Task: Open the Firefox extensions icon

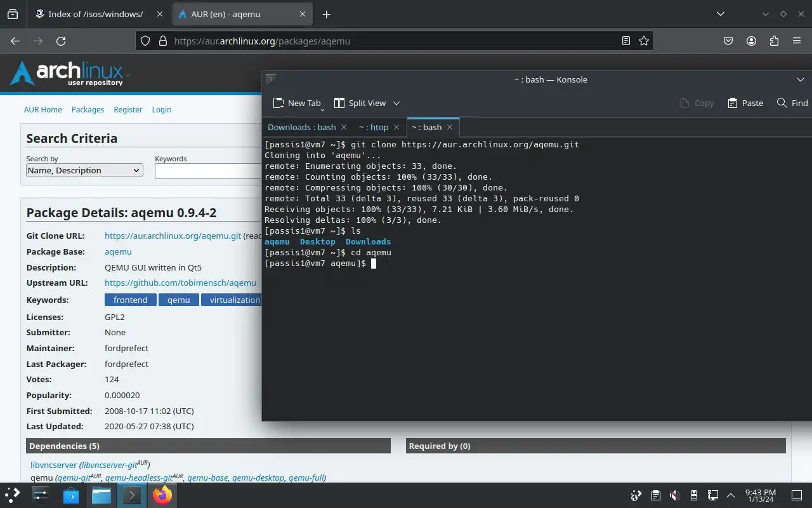Action: [x=774, y=41]
